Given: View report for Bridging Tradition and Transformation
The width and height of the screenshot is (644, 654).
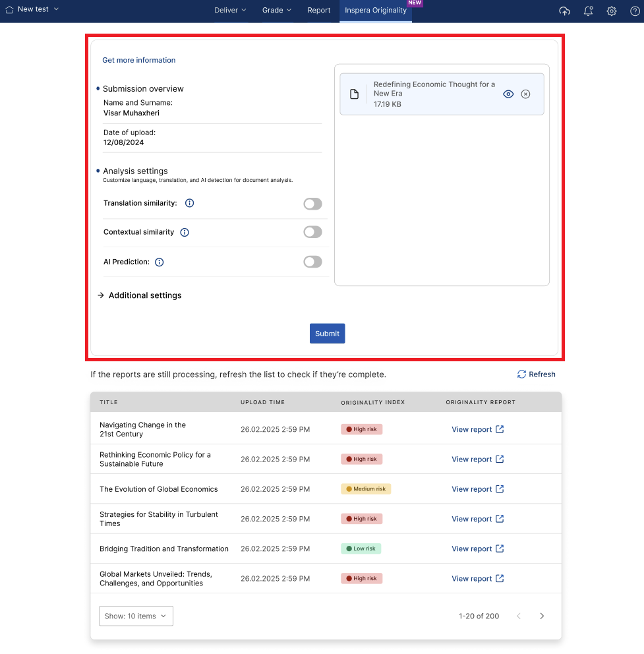Looking at the screenshot, I should tap(472, 549).
